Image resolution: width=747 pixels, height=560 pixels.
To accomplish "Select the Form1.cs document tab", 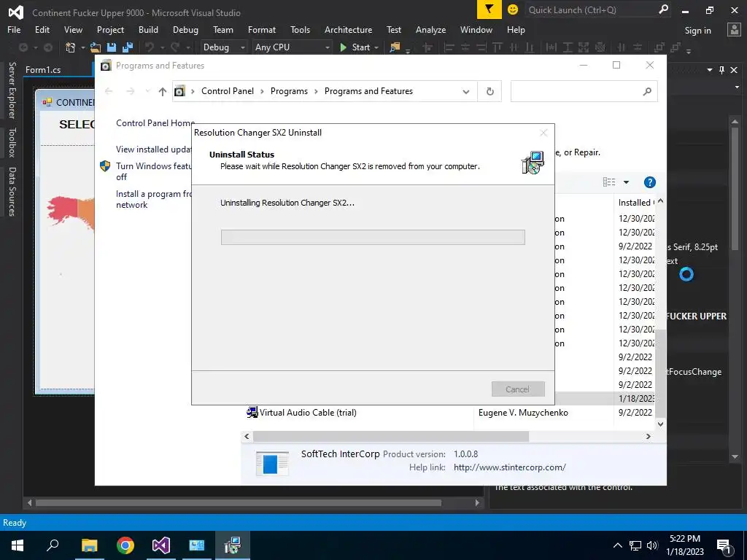I will (x=43, y=69).
